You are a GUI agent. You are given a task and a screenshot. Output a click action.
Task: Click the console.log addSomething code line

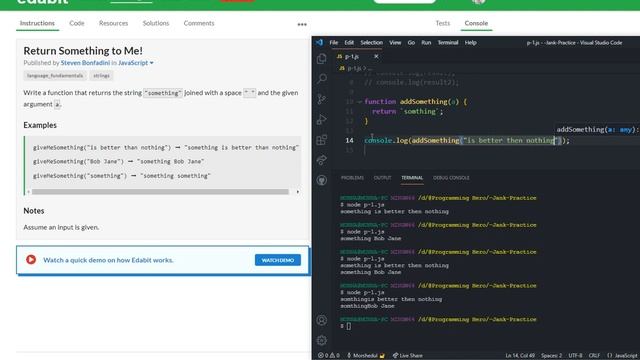click(x=467, y=140)
